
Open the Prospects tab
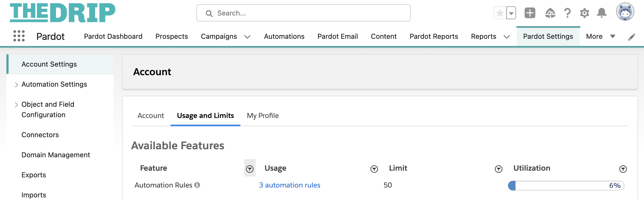[172, 36]
